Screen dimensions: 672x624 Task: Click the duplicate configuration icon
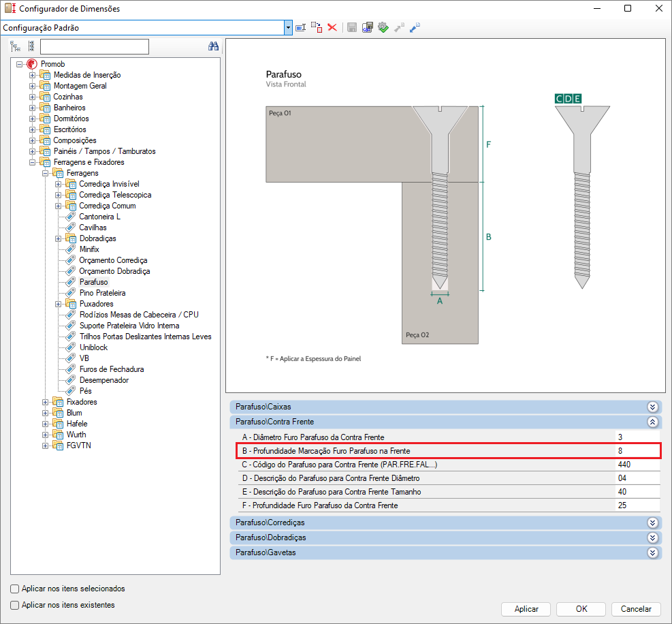[x=317, y=27]
